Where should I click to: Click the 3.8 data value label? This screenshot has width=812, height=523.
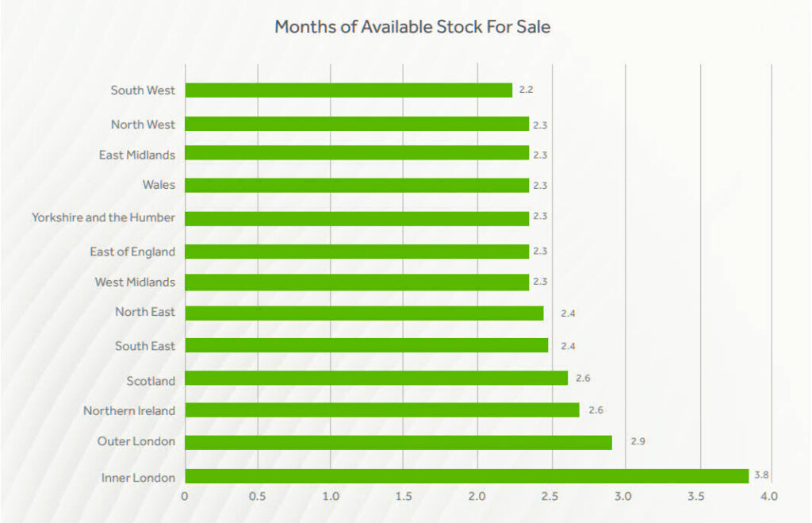[x=762, y=475]
